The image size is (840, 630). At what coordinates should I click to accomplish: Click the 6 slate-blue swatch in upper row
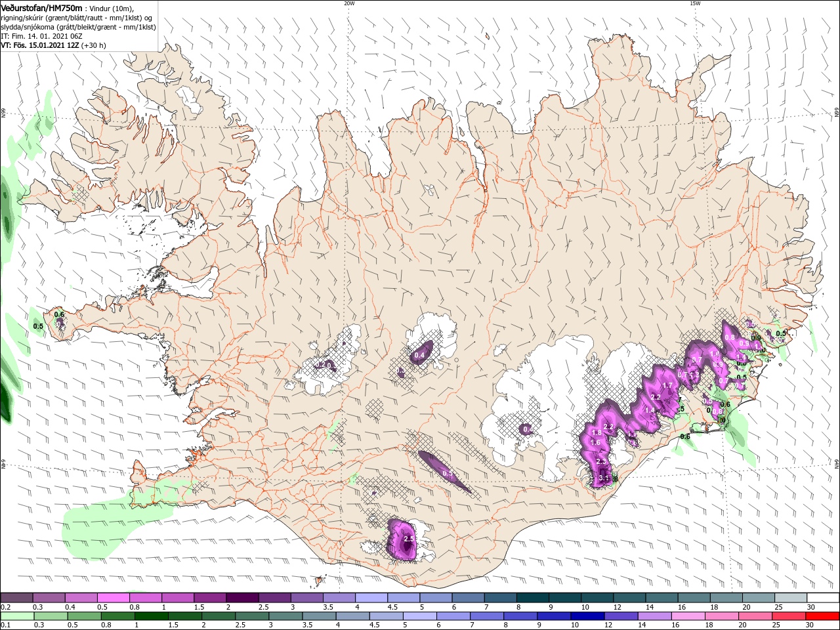467,597
